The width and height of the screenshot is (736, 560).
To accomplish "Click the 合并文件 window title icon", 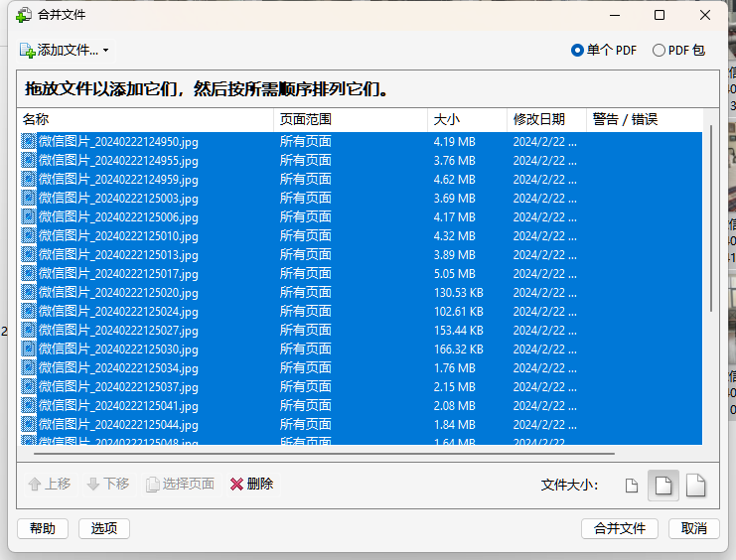I will [24, 15].
